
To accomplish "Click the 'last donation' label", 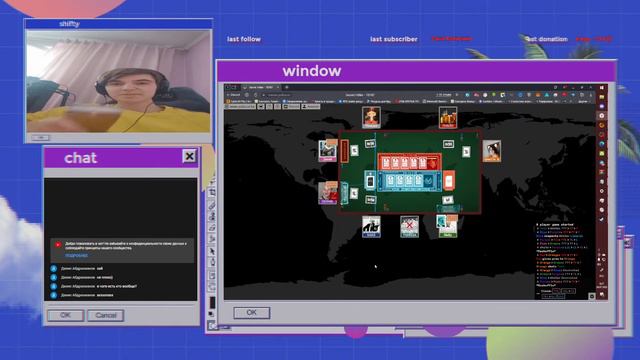I will (547, 39).
